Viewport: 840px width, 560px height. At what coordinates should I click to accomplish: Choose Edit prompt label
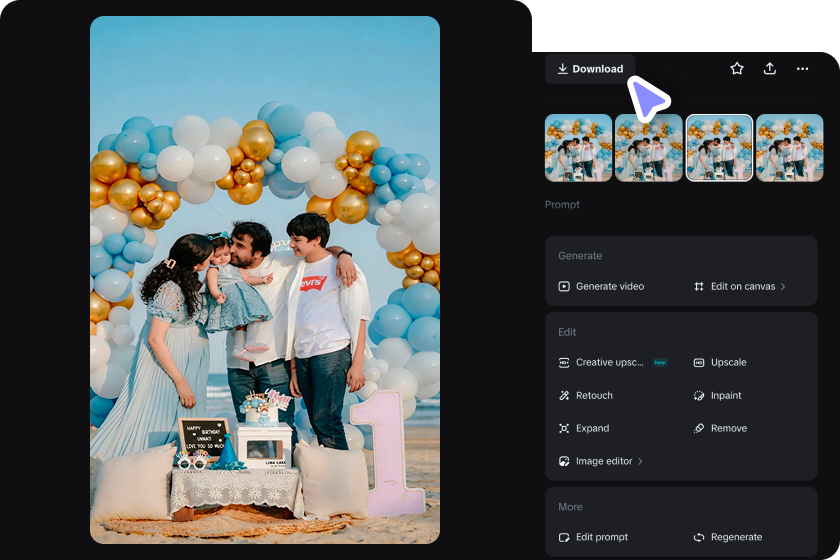tap(602, 537)
